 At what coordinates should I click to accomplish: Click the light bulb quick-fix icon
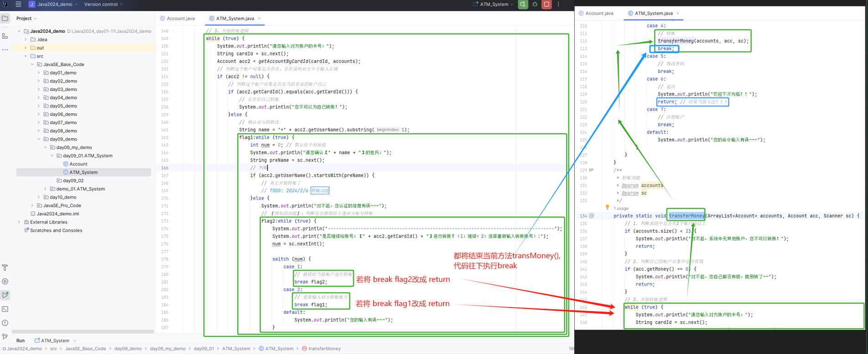click(607, 207)
